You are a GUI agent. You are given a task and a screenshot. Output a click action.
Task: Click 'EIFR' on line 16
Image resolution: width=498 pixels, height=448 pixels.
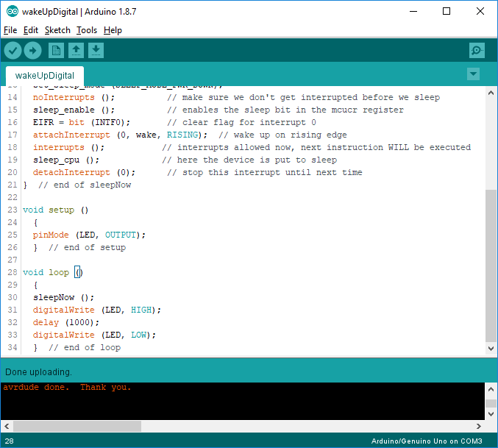tap(43, 122)
